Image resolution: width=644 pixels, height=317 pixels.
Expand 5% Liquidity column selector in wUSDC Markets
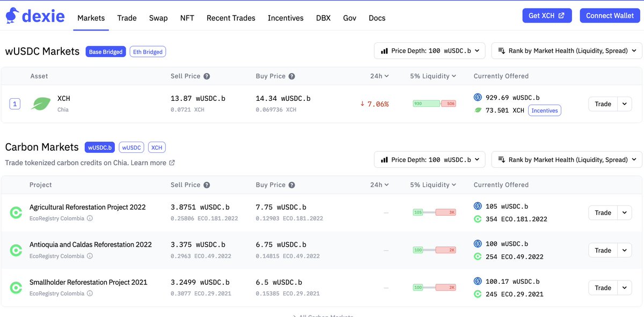433,76
